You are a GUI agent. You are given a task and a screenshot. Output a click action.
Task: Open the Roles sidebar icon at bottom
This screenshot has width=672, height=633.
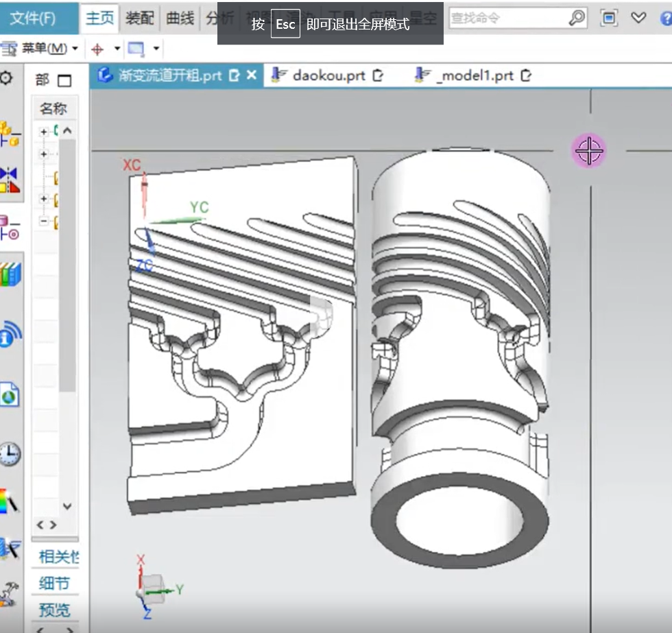click(x=8, y=594)
